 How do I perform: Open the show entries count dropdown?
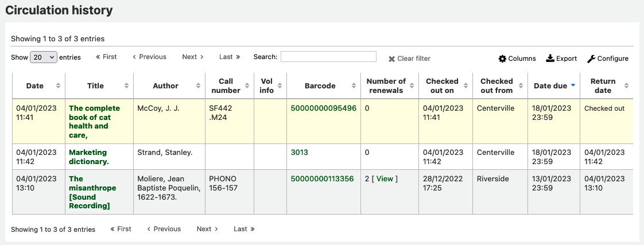44,57
